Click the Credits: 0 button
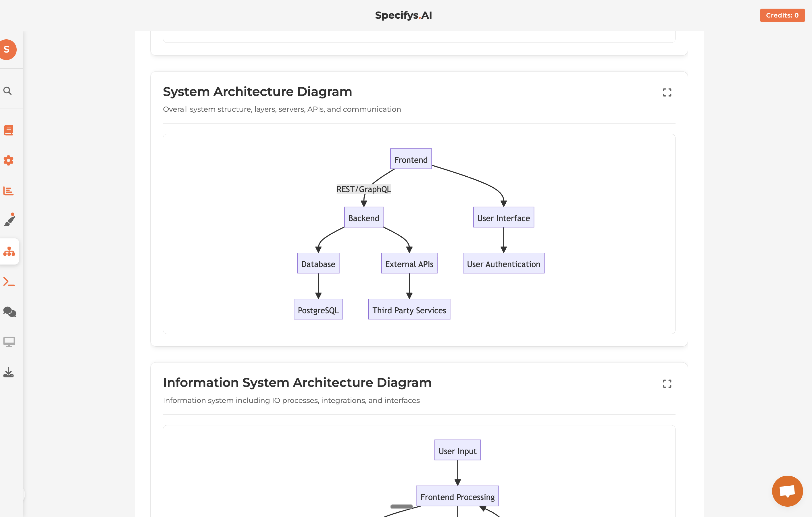 tap(782, 15)
